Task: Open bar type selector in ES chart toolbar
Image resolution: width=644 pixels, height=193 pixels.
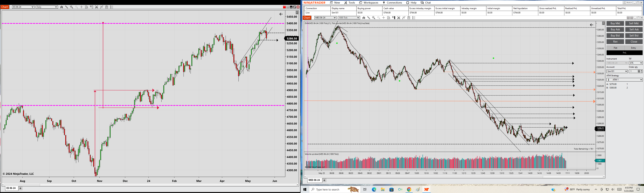Action: [62, 7]
